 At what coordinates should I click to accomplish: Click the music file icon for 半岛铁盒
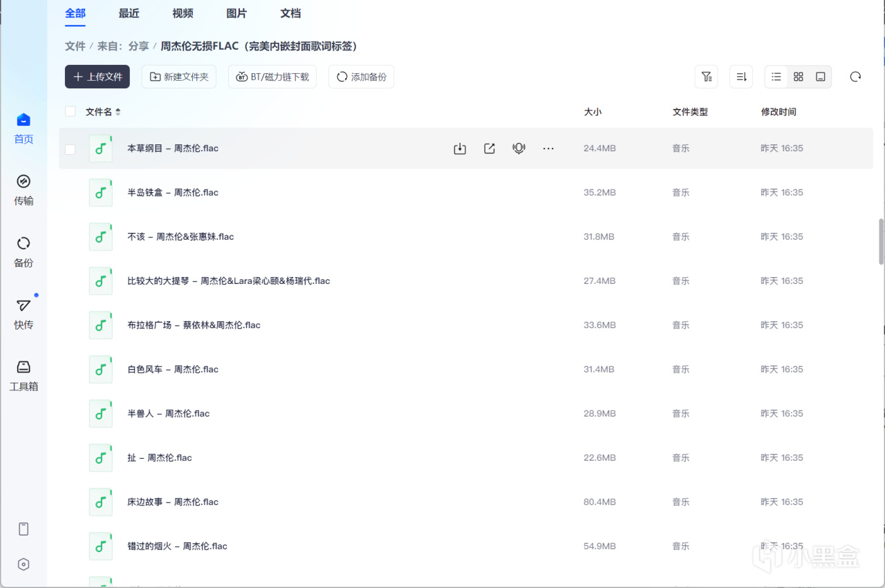pyautogui.click(x=101, y=193)
